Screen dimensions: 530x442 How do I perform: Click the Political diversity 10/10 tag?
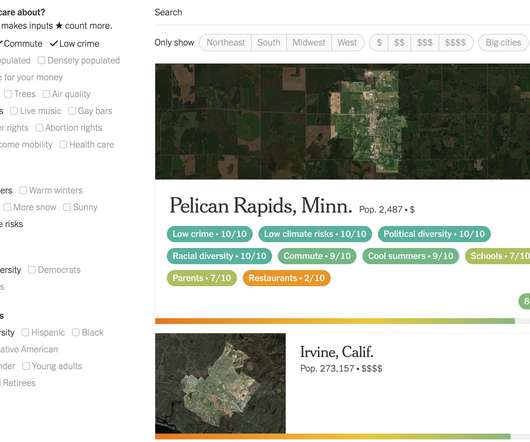tap(434, 234)
